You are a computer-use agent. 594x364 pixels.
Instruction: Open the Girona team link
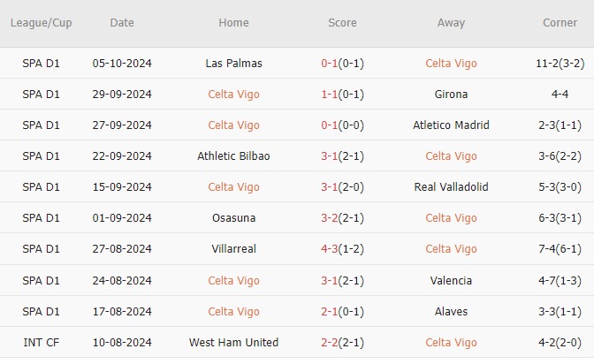[451, 95]
